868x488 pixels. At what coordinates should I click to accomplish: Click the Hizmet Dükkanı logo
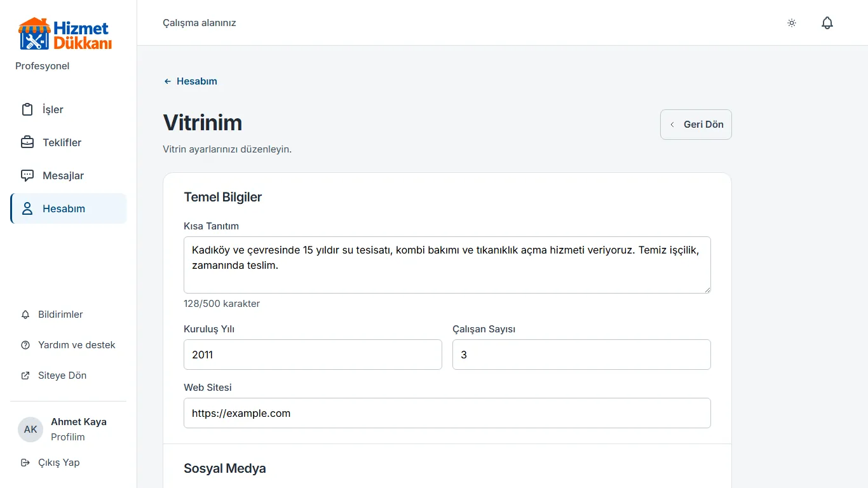pos(65,34)
